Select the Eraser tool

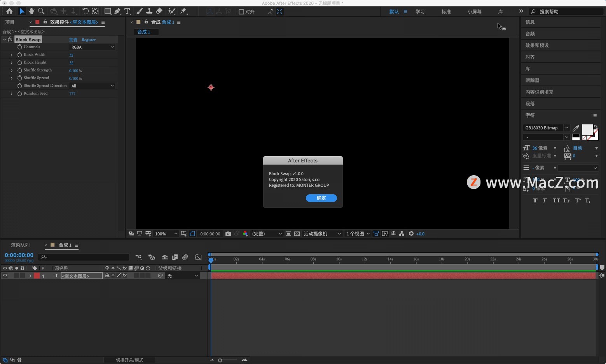point(159,11)
